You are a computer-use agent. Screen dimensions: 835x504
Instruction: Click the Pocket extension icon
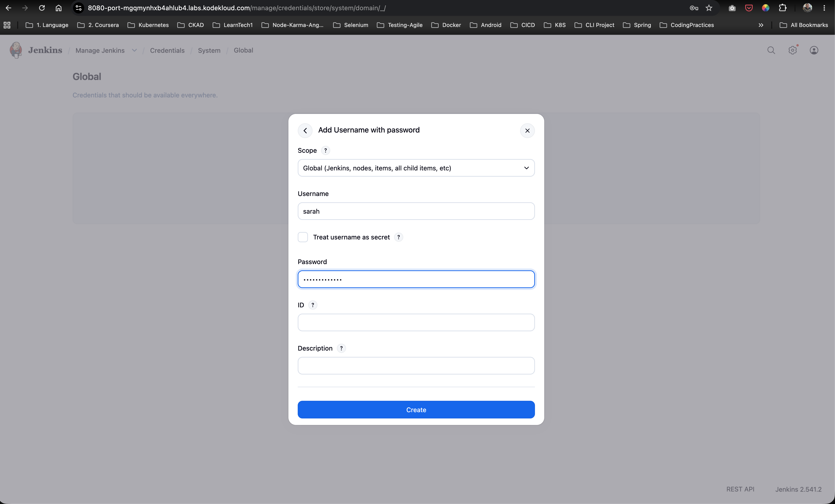(748, 8)
